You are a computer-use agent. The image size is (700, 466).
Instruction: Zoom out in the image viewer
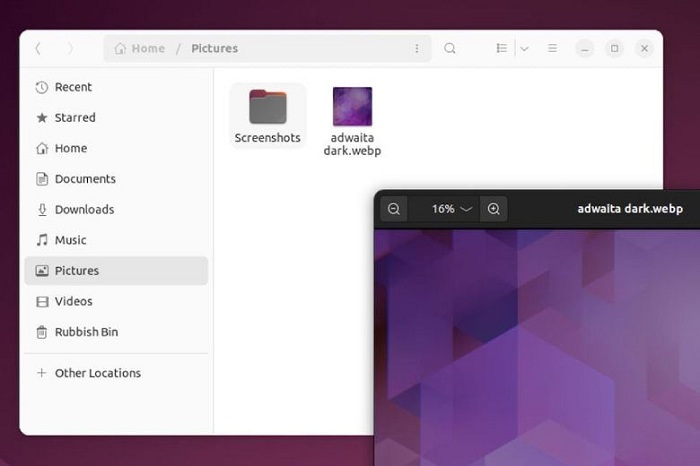coord(394,208)
